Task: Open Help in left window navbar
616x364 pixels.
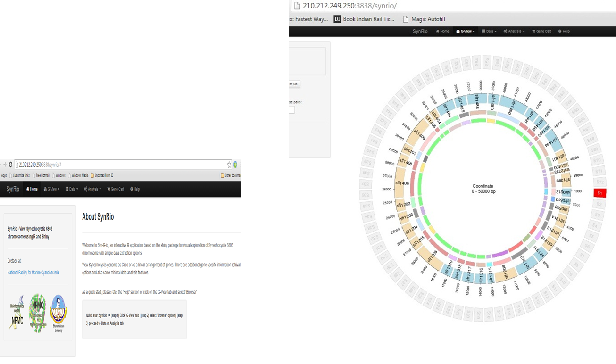Action: point(135,189)
